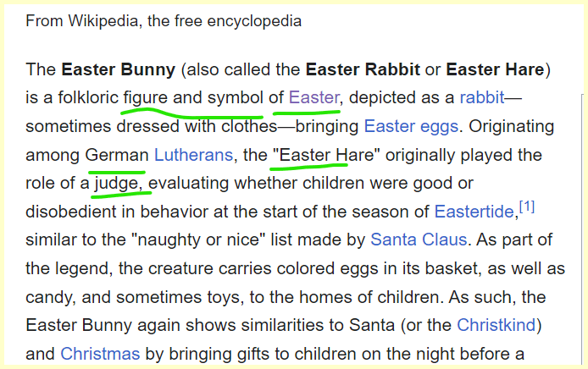Follow the Christkind link
The height and width of the screenshot is (369, 588).
(x=499, y=325)
